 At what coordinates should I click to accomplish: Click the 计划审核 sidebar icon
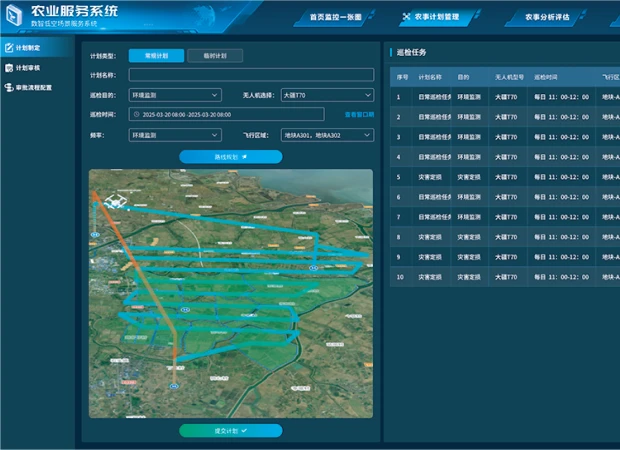point(8,67)
